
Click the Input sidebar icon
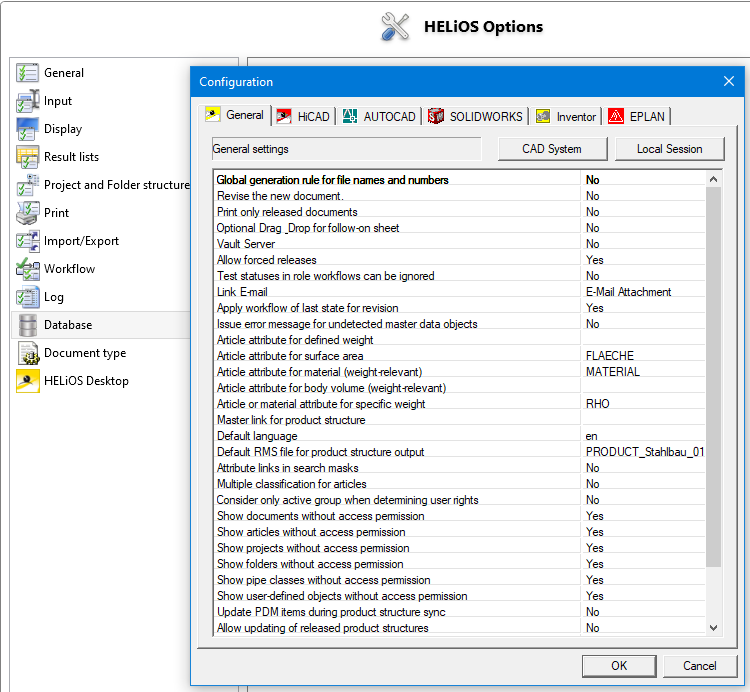pyautogui.click(x=27, y=101)
